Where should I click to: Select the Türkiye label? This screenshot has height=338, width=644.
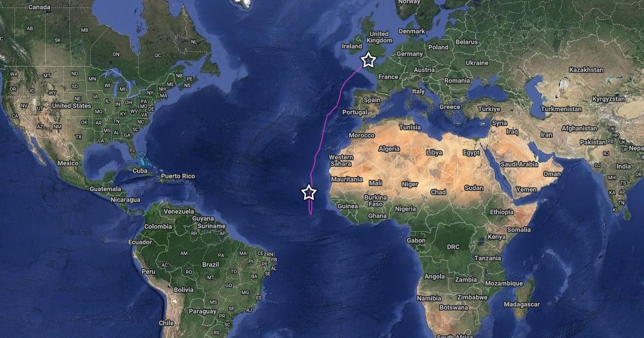489,109
